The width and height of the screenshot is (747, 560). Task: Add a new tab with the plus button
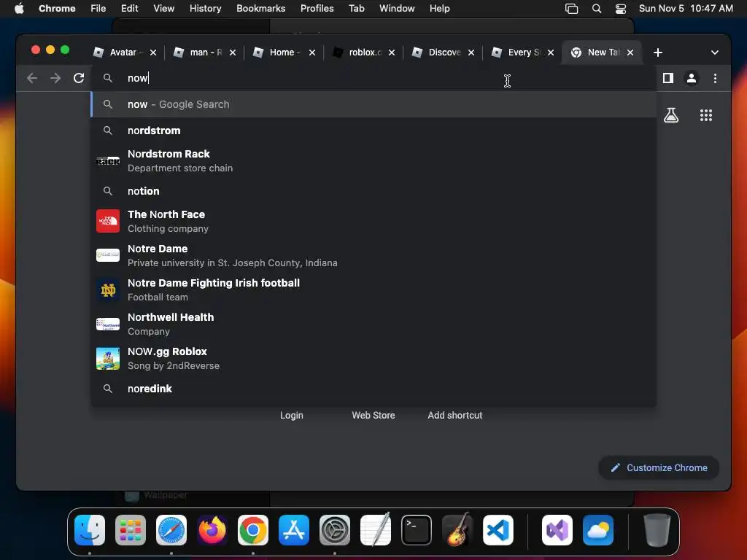657,52
